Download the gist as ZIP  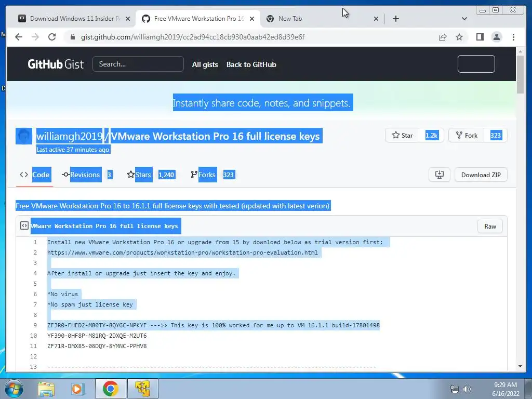(x=481, y=175)
